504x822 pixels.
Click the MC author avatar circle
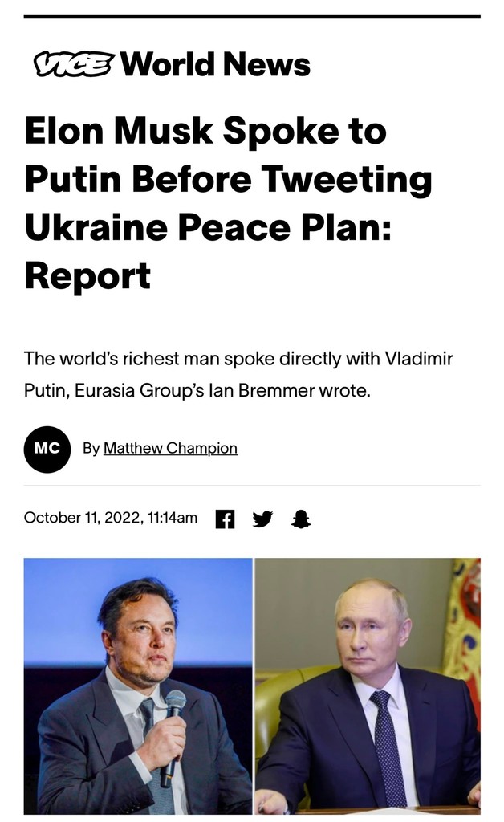click(x=47, y=449)
